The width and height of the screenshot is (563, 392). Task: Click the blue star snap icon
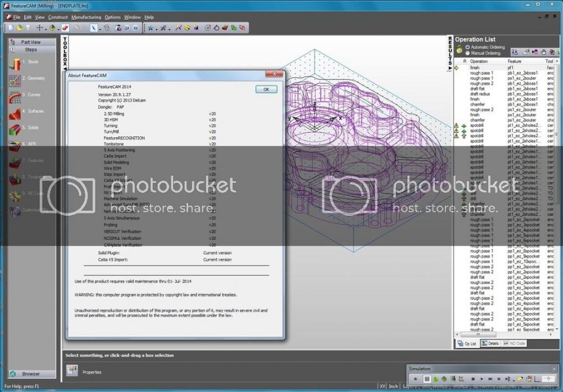pos(151,28)
